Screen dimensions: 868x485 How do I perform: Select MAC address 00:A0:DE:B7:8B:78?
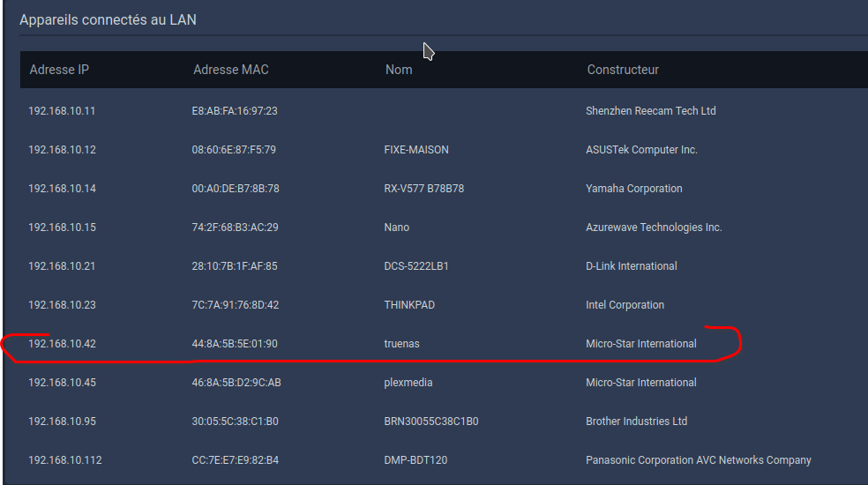236,188
